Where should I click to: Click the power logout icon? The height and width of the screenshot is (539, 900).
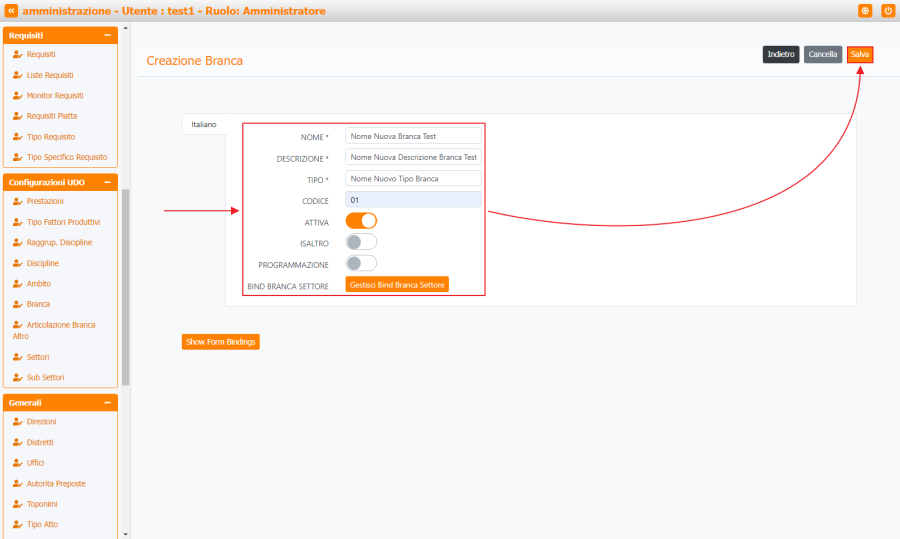tap(887, 11)
